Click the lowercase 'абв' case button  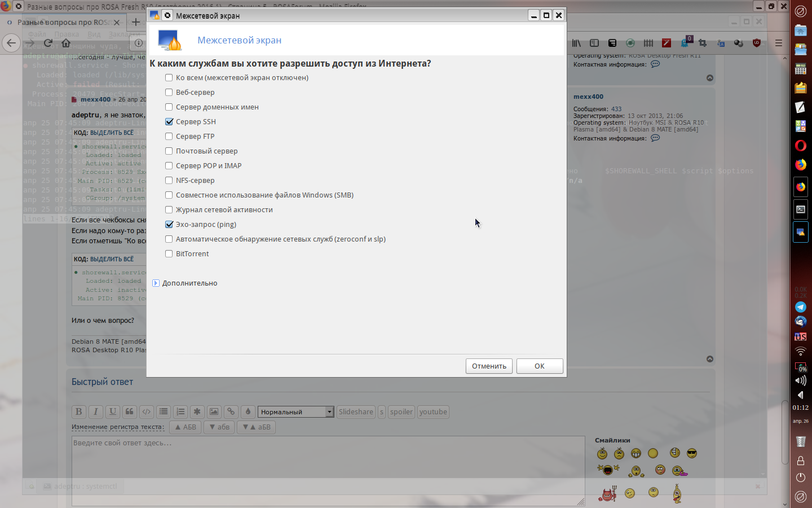pyautogui.click(x=219, y=427)
